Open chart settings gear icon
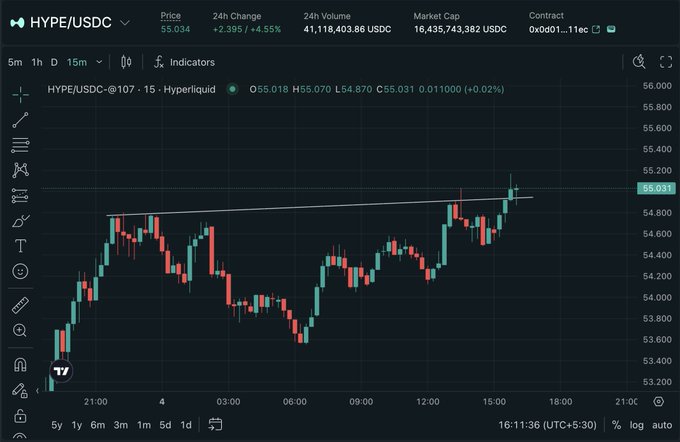680x442 pixels. pos(659,402)
